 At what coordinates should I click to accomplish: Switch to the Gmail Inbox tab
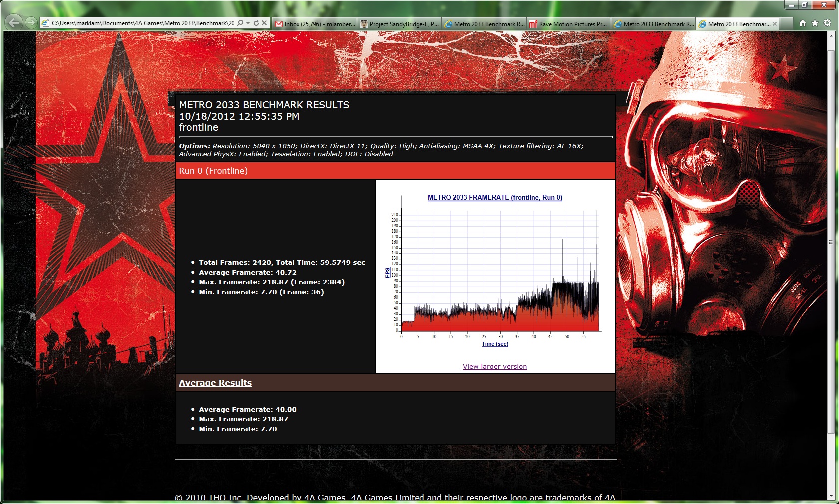tap(315, 24)
